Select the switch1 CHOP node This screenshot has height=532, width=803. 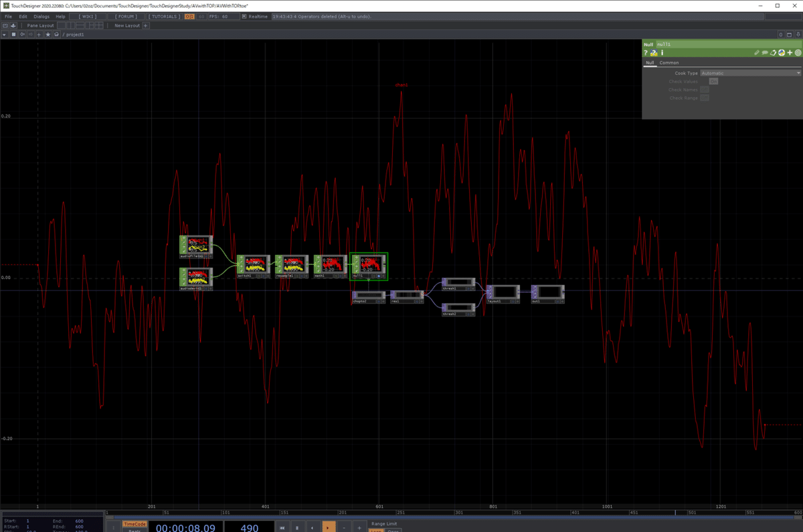pos(253,266)
